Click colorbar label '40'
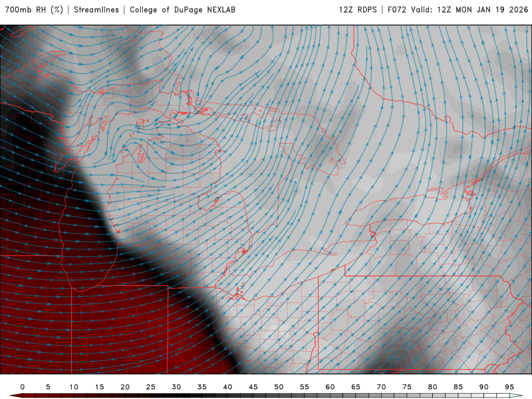The image size is (532, 399). coord(227,387)
